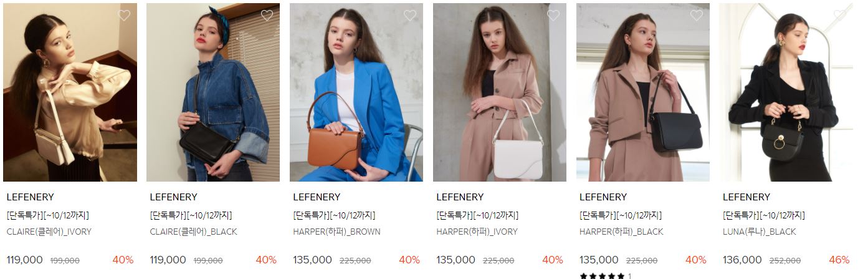Open the CLAIRE IVORY product photo

[70, 92]
